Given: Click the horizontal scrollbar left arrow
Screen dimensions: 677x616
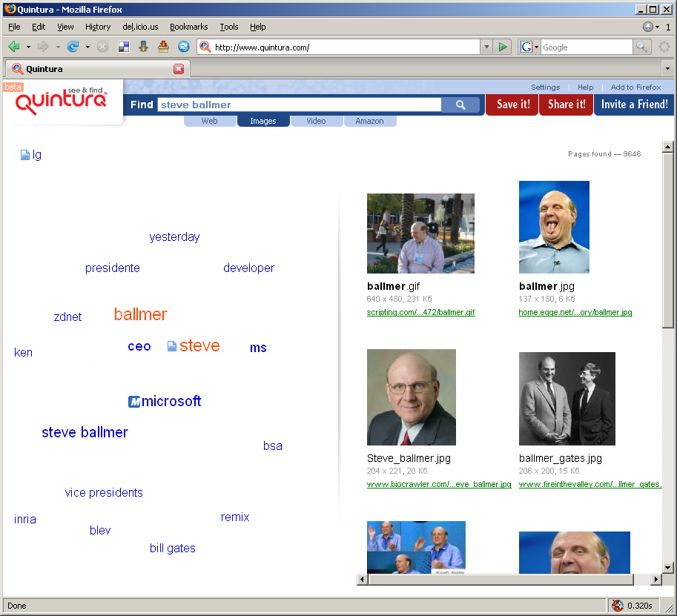Looking at the screenshot, I should pos(363,580).
